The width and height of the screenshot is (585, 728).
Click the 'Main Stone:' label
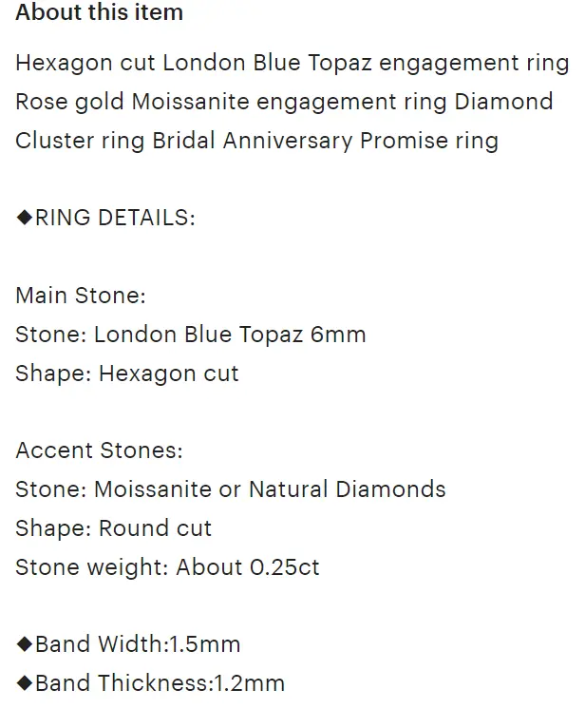(x=81, y=296)
